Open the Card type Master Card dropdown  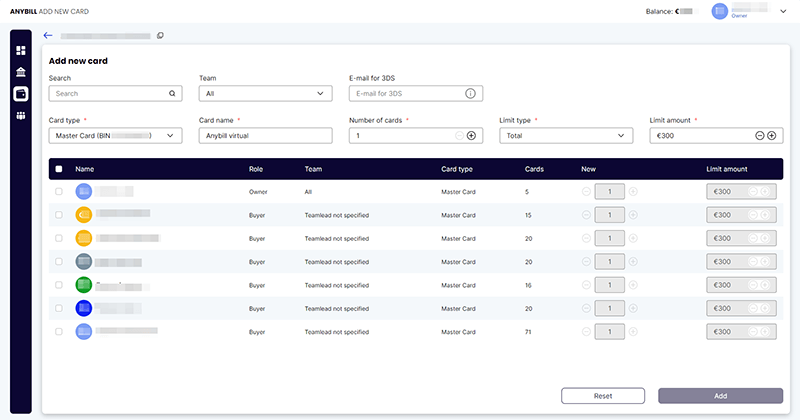115,136
